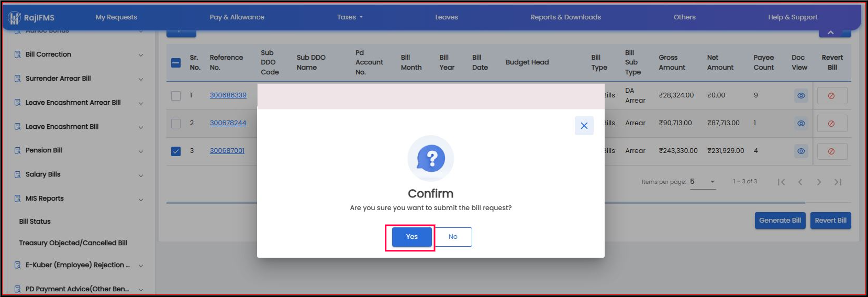This screenshot has height=297, width=868.
Task: Open the Leaves menu
Action: click(x=447, y=17)
